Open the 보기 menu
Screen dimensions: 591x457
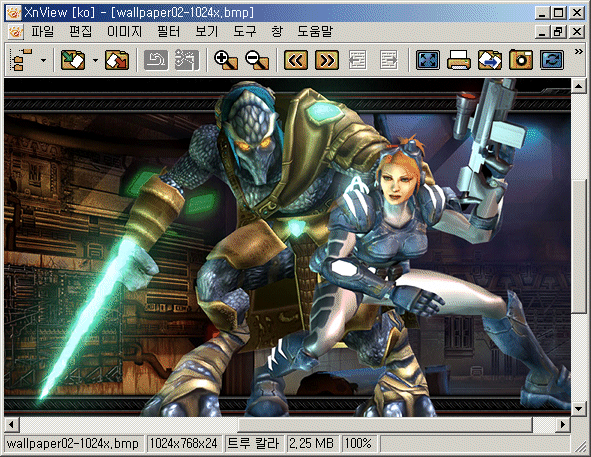pyautogui.click(x=207, y=31)
